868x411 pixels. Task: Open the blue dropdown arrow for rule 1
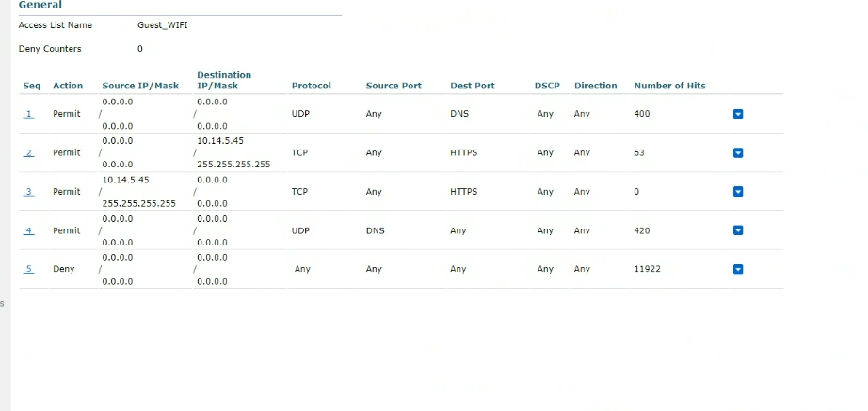click(737, 114)
